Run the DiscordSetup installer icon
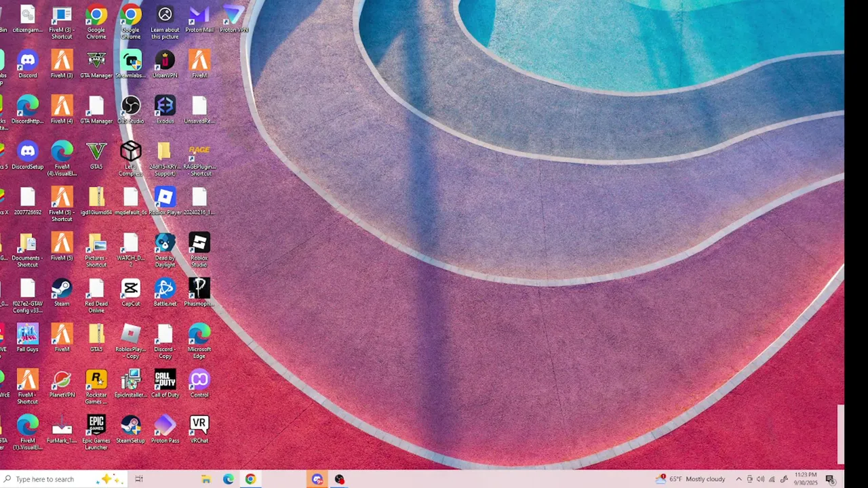868x488 pixels. coord(28,156)
